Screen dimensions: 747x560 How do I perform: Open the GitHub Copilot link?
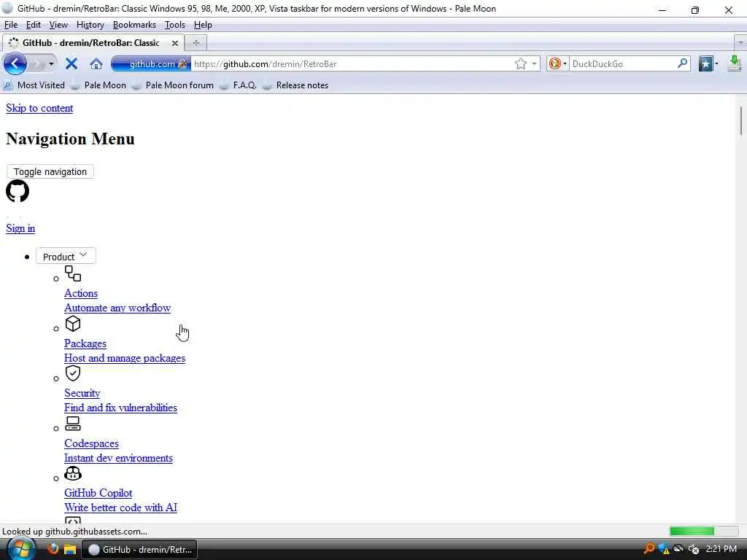(x=98, y=493)
